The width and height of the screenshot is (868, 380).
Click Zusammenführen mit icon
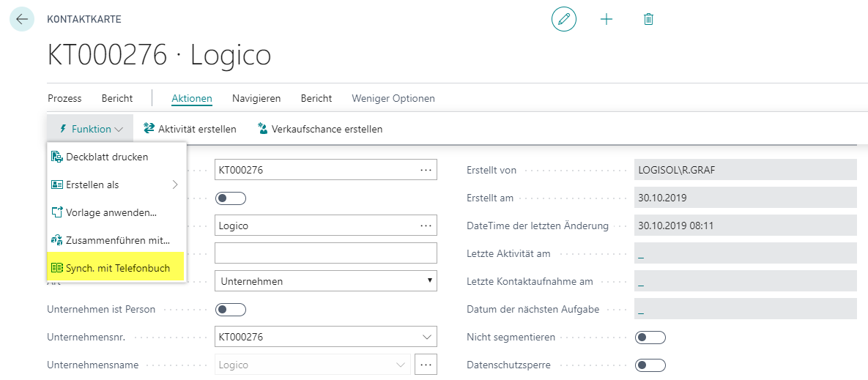click(57, 240)
